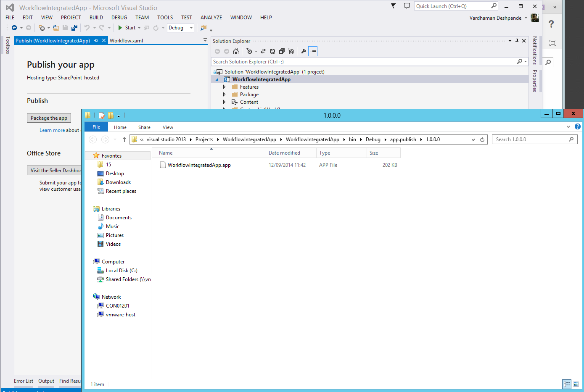Open the BUILD menu
Viewport: 584px width, 392px height.
96,18
